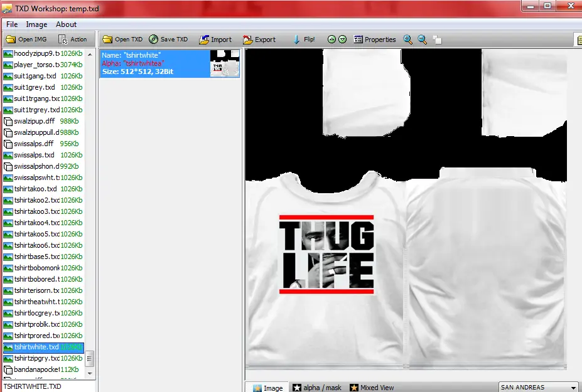
Task: Click the Open IMG button
Action: coord(26,40)
